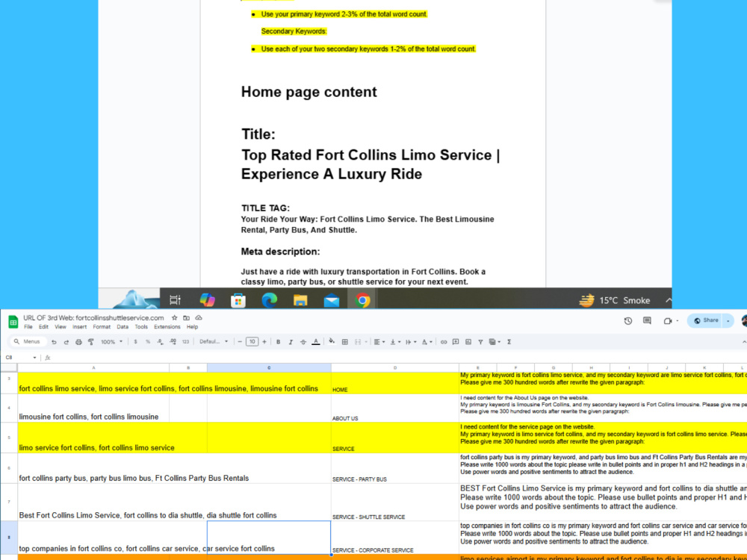Activate the paint format tool
The height and width of the screenshot is (560, 747).
point(91,342)
